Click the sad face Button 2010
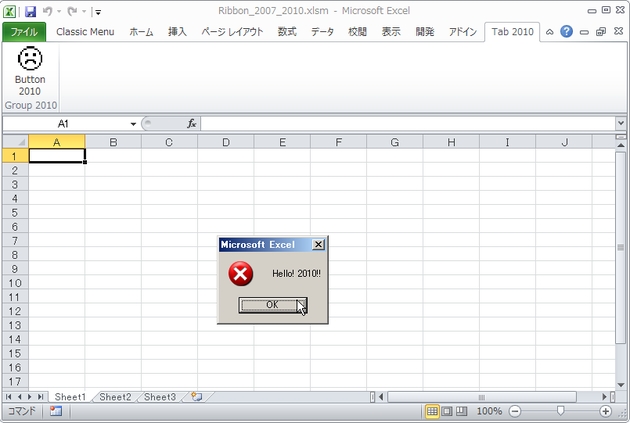The height and width of the screenshot is (423, 630). coord(30,72)
